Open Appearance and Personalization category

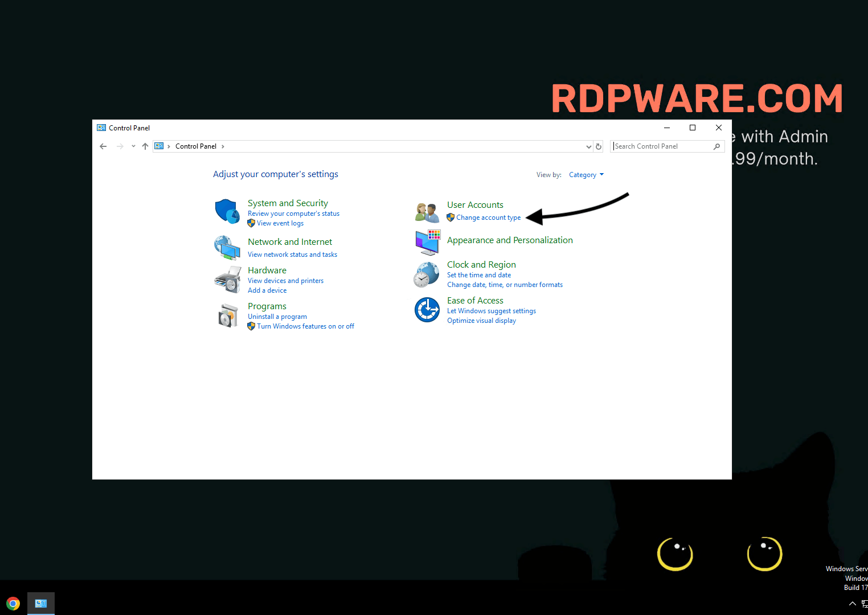[x=510, y=240]
